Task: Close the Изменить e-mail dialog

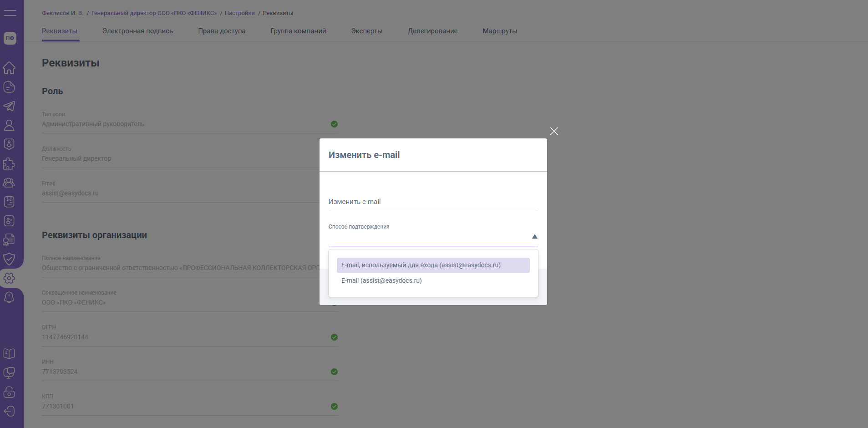Action: (554, 131)
